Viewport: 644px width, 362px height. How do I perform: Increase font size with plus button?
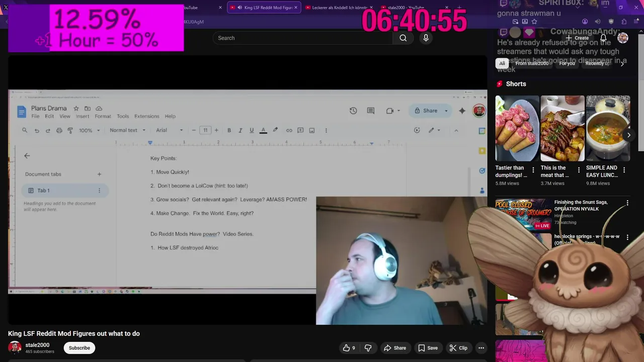pyautogui.click(x=216, y=130)
